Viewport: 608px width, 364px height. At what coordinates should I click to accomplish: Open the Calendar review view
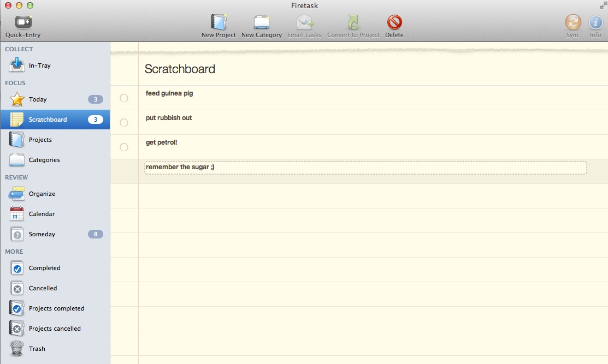click(42, 214)
